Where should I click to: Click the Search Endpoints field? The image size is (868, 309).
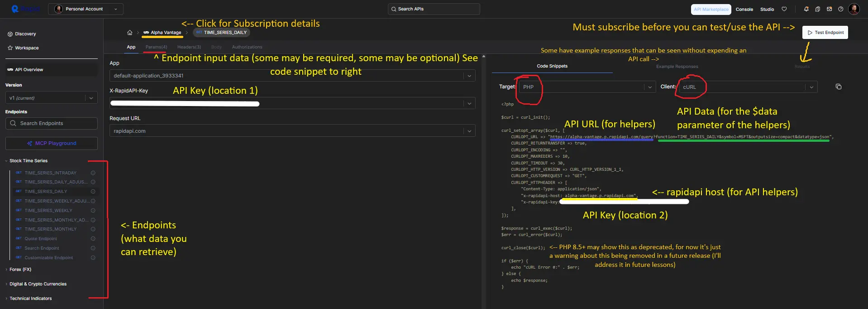pos(51,123)
